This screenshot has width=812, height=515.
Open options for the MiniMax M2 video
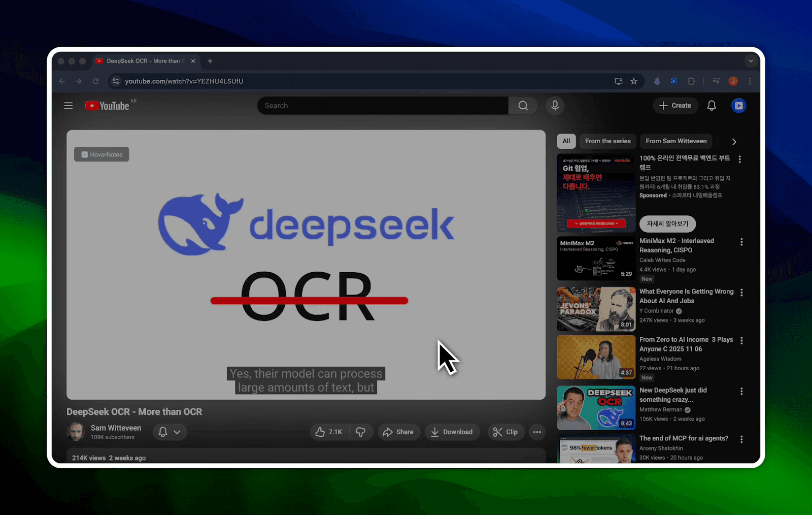[x=741, y=242]
